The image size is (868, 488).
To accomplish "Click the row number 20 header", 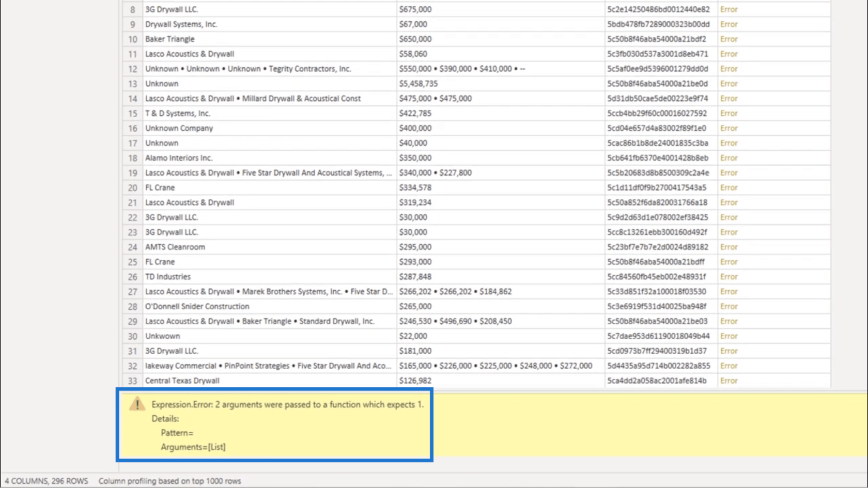I will point(133,187).
